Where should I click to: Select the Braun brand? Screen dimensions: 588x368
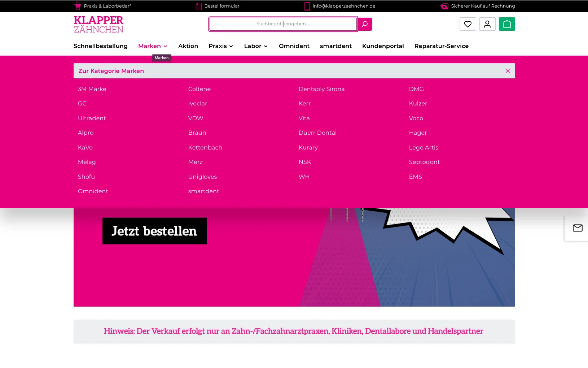point(197,133)
